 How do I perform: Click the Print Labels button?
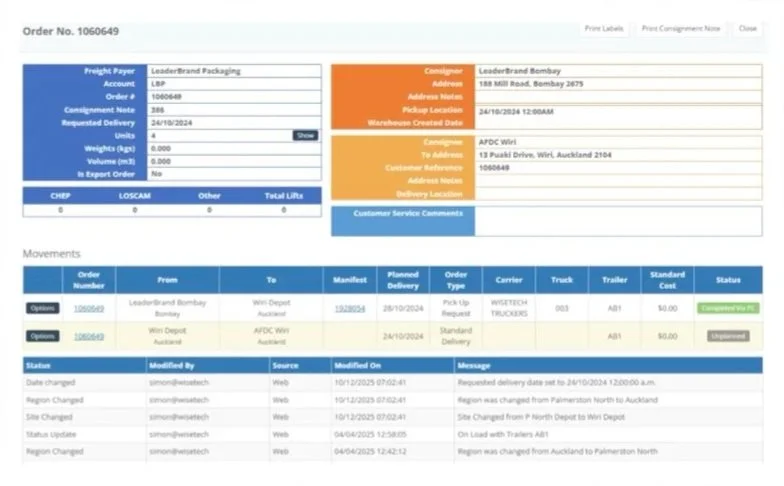tap(604, 28)
